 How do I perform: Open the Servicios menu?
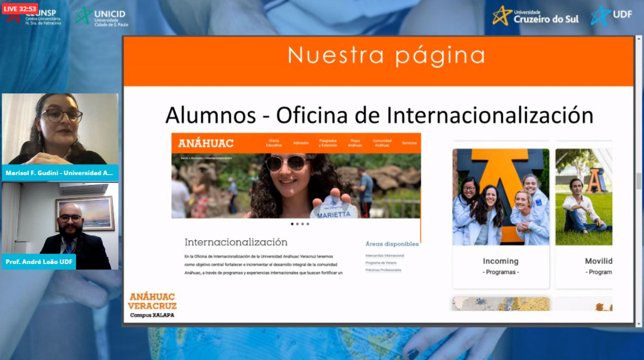click(x=409, y=143)
